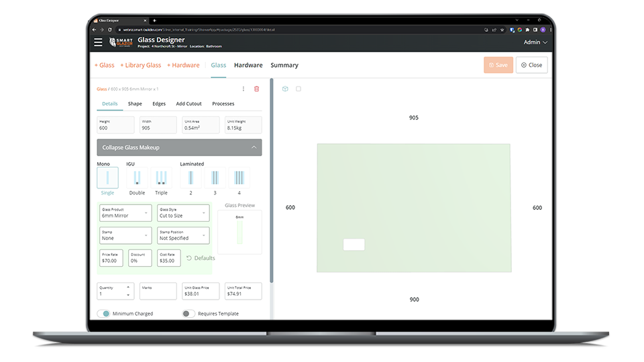Click the orange Save button
Screen dimensions: 644x362
498,65
